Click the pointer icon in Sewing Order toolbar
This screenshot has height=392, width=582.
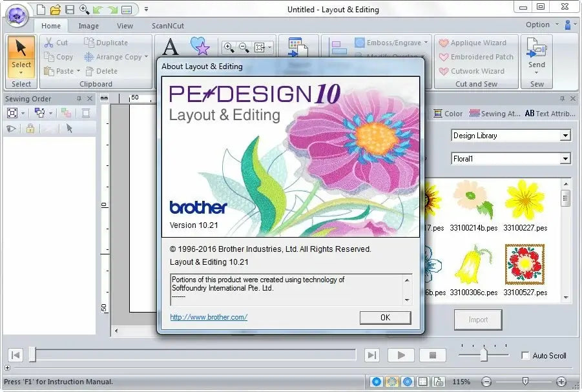tap(69, 129)
